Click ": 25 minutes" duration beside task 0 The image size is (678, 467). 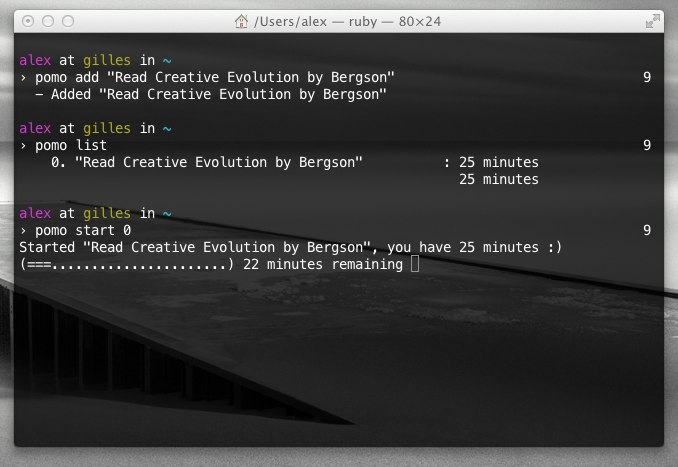(x=490, y=162)
